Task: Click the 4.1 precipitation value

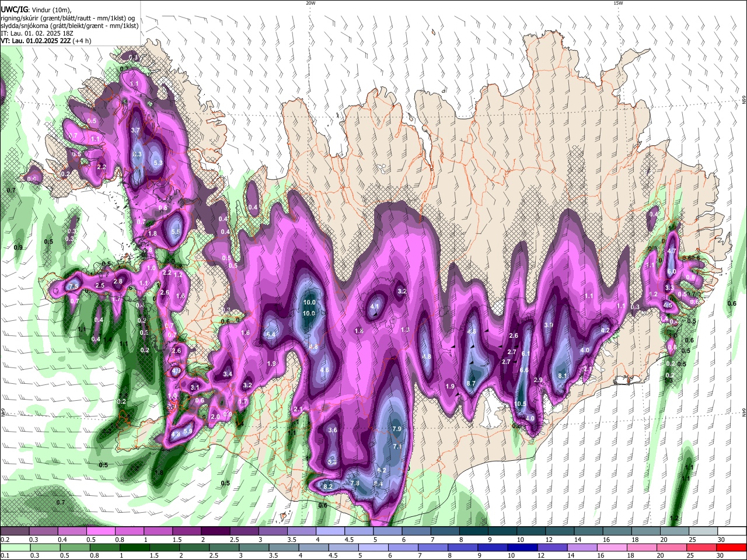Action: 375,306
